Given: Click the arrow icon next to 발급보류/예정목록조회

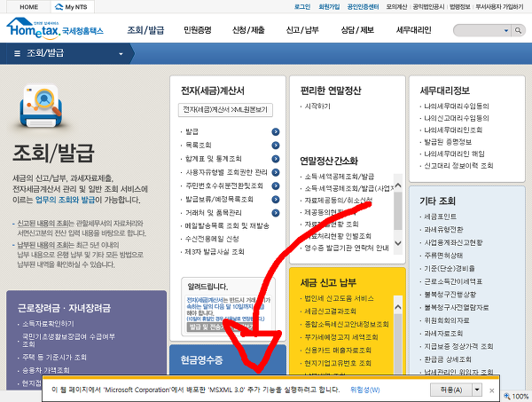Looking at the screenshot, I should click(276, 200).
